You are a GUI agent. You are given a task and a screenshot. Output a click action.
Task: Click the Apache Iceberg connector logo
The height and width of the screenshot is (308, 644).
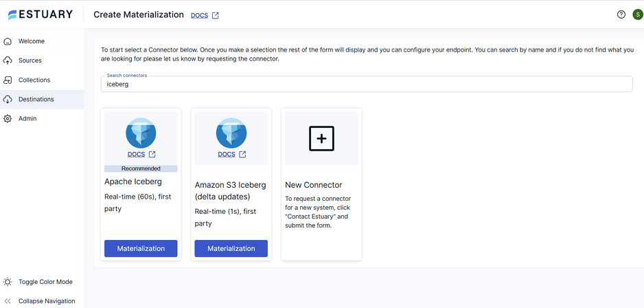click(141, 133)
